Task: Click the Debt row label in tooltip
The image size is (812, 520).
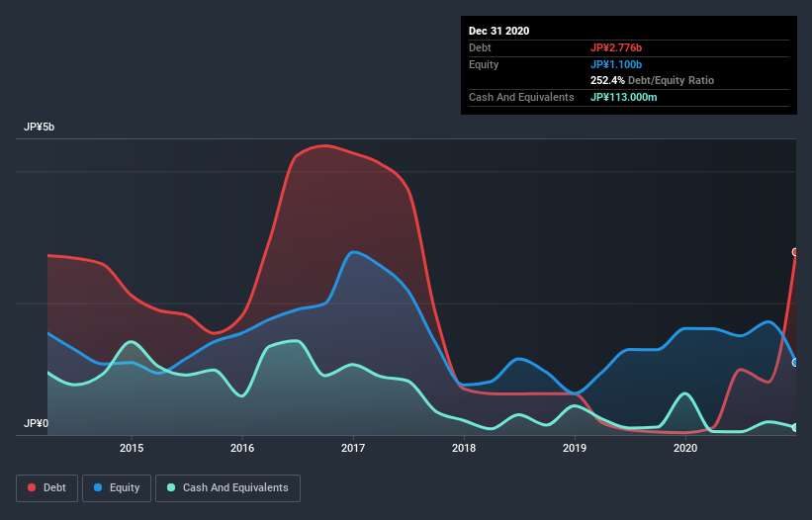Action: coord(480,47)
